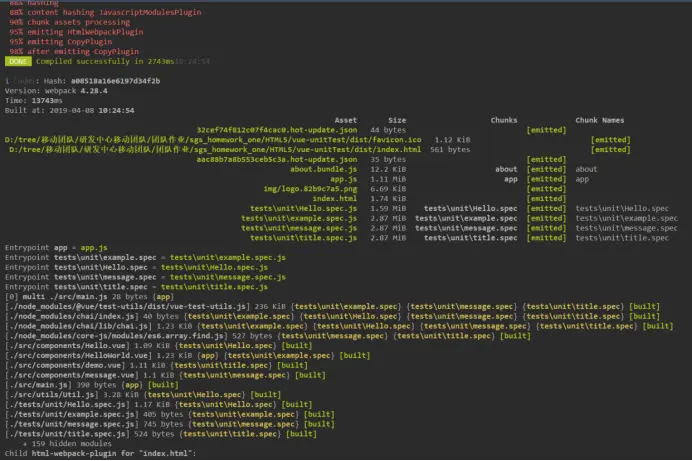Click ./node_modules/chai/lib/chai.js module path

click(78, 326)
